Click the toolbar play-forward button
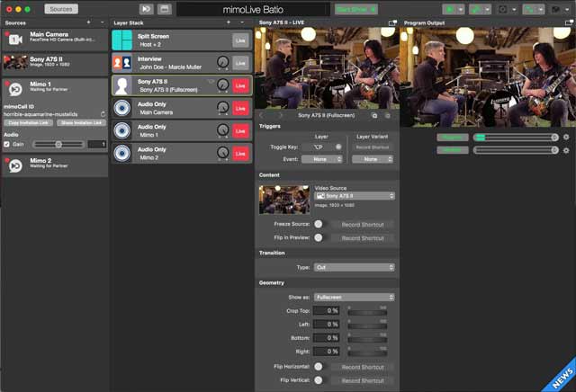Screen dimensions: 576x392 (x=146, y=9)
